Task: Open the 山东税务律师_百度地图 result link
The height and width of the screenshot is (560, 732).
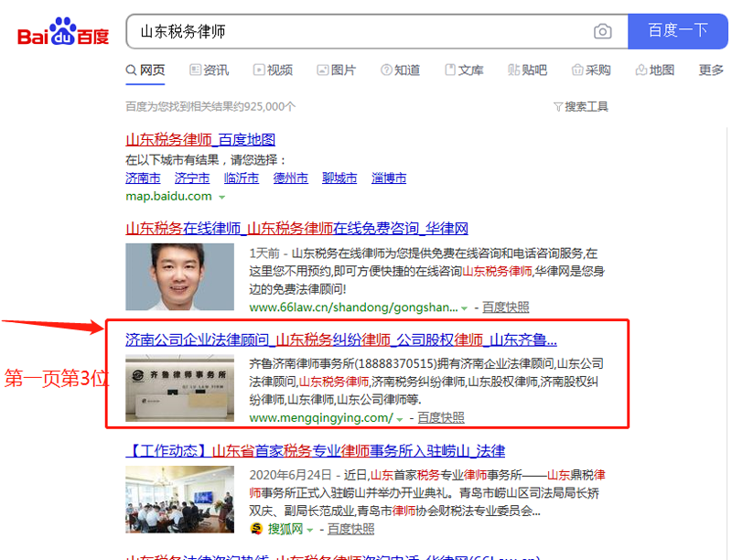Action: click(x=200, y=140)
